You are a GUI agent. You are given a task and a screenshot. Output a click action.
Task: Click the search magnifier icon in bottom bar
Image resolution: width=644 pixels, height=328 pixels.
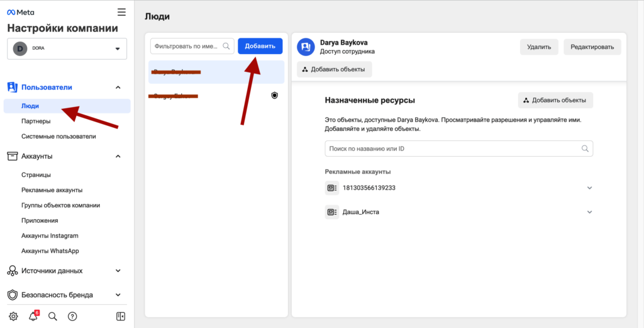pos(53,316)
